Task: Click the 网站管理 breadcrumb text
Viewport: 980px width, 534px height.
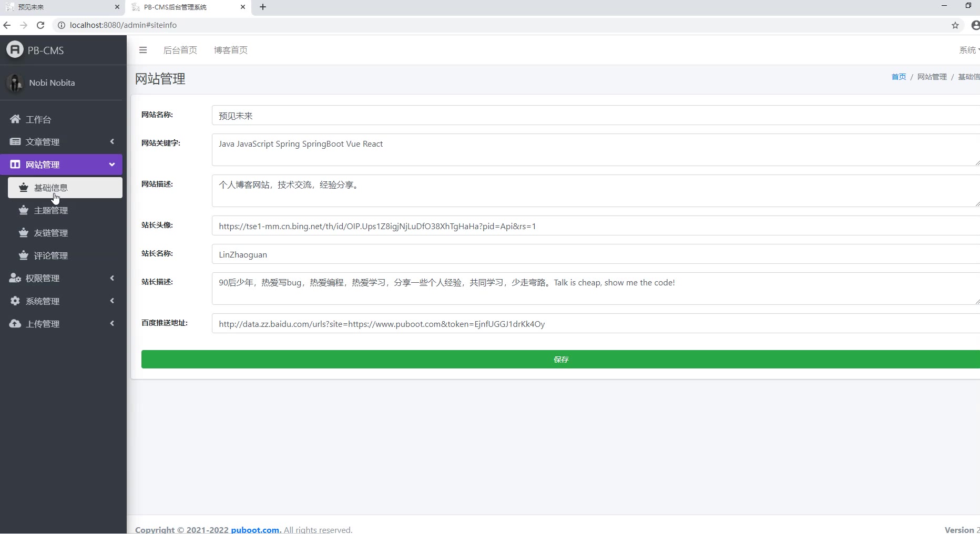Action: point(932,77)
